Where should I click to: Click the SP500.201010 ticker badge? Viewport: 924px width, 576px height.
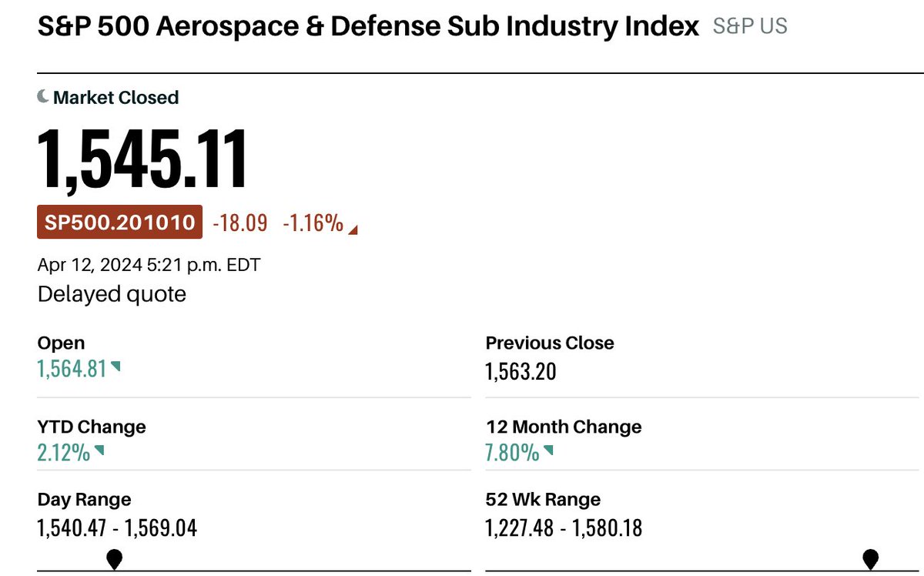120,223
